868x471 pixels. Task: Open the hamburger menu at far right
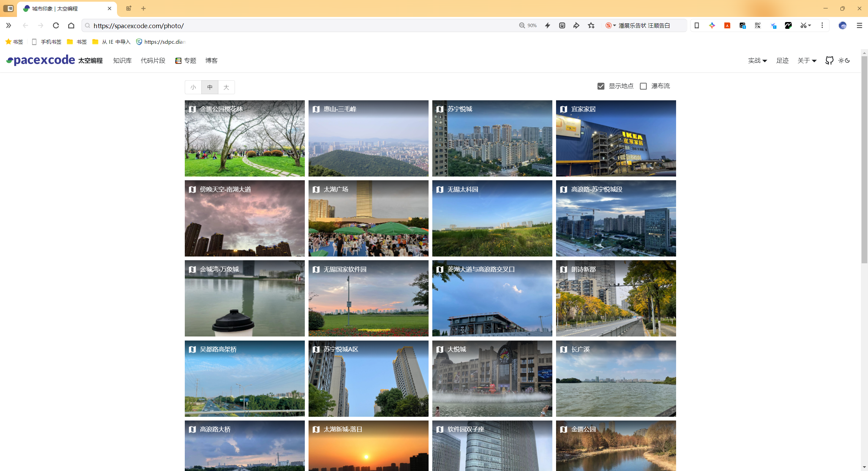pyautogui.click(x=860, y=25)
